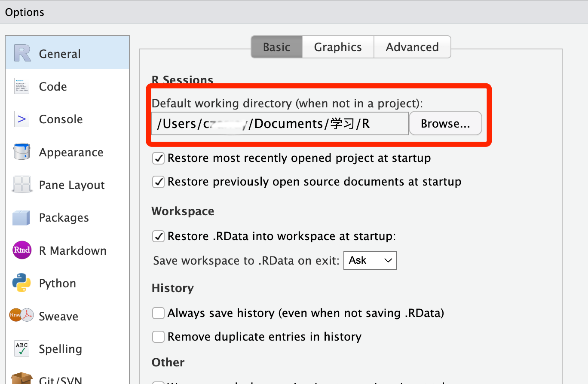The height and width of the screenshot is (384, 588).
Task: Select the Code section icon
Action: pos(22,86)
